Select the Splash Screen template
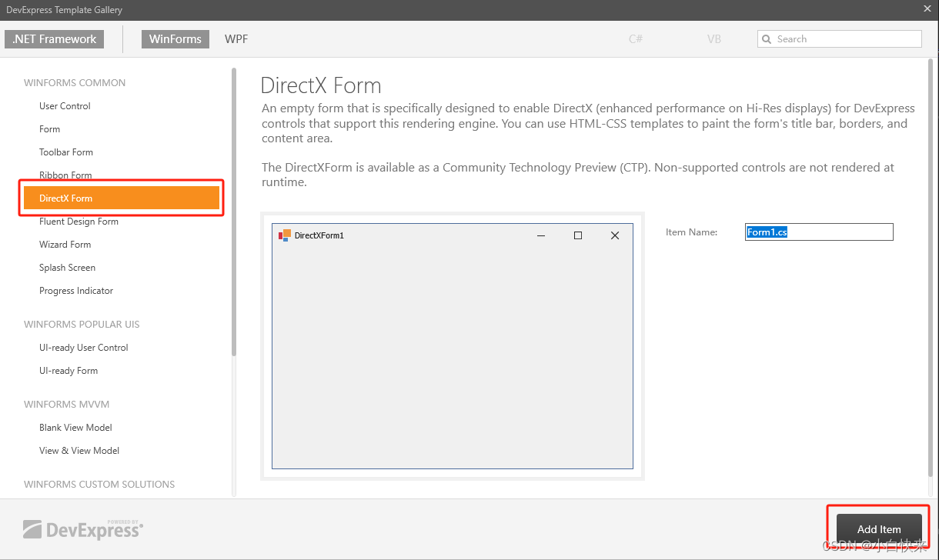 pyautogui.click(x=67, y=267)
